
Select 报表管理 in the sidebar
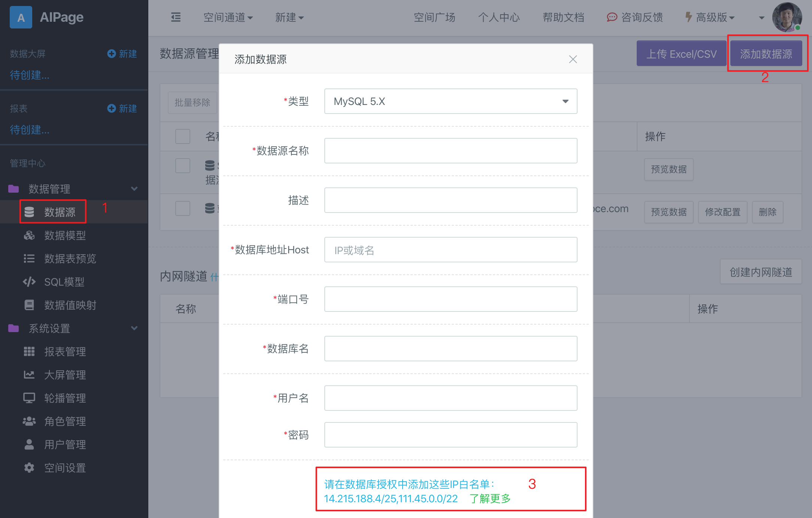click(65, 352)
